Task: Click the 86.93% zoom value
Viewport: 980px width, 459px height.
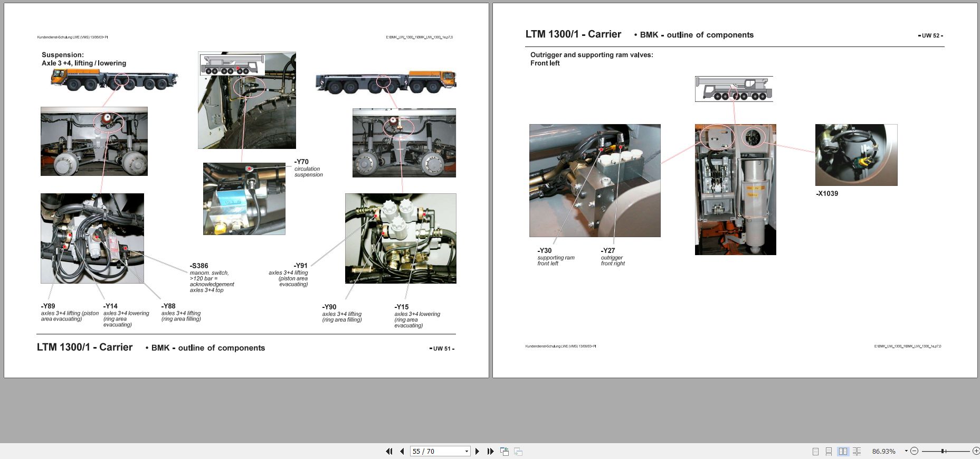Action: pyautogui.click(x=883, y=451)
